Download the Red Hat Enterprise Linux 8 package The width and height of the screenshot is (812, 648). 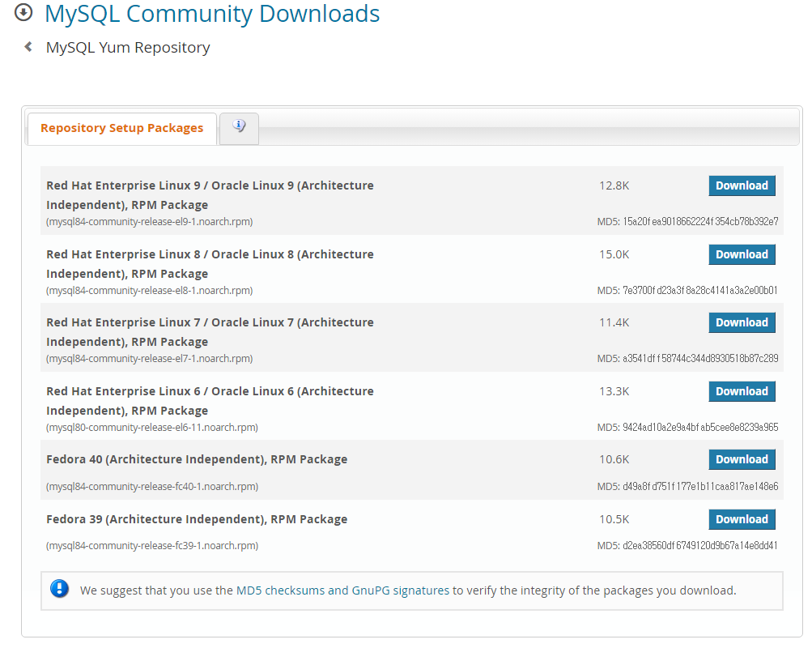(742, 254)
